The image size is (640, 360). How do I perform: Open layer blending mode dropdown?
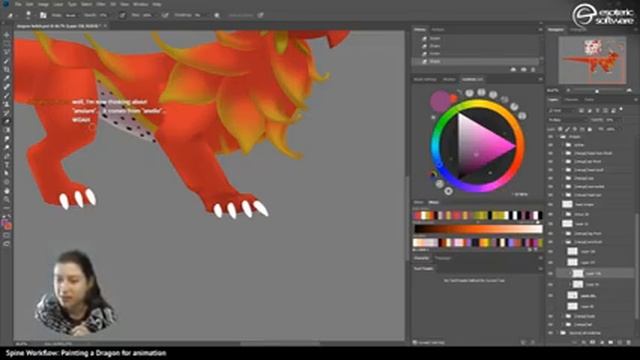pyautogui.click(x=567, y=120)
